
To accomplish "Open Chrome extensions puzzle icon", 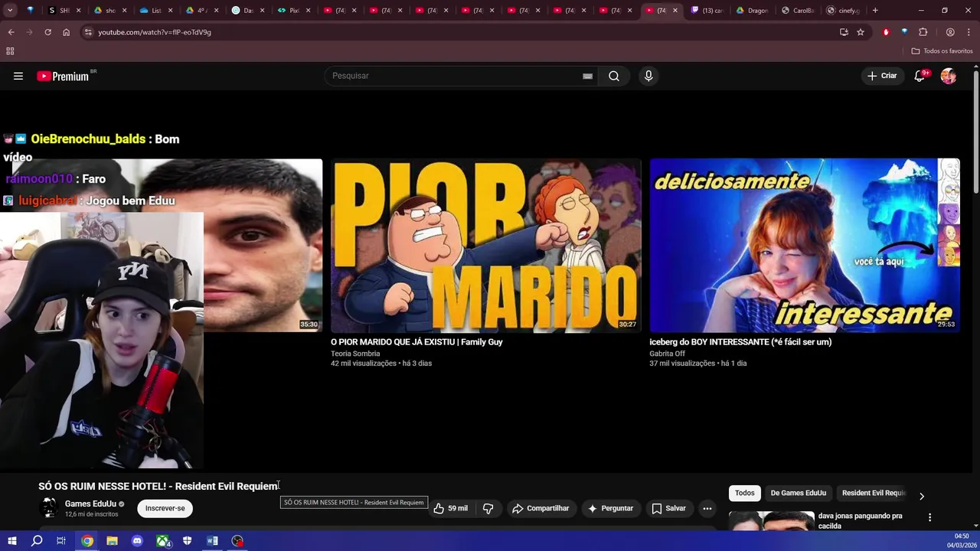I will tap(923, 32).
